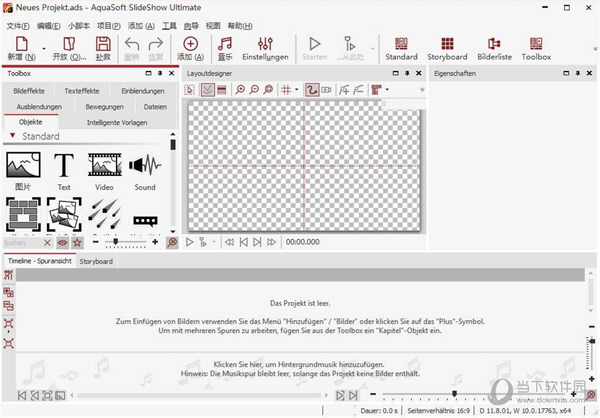This screenshot has width=600, height=418.
Task: Open layout options dropdown in Layoutdesigner toolbar
Action: 387,90
